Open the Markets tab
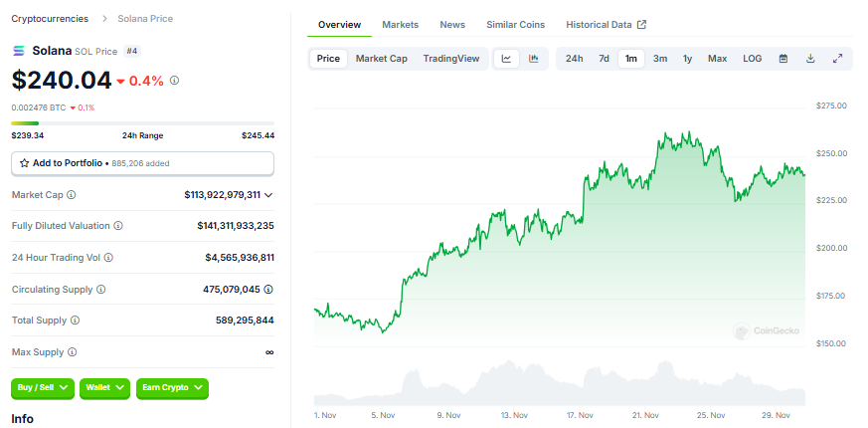The height and width of the screenshot is (428, 868). coord(401,25)
